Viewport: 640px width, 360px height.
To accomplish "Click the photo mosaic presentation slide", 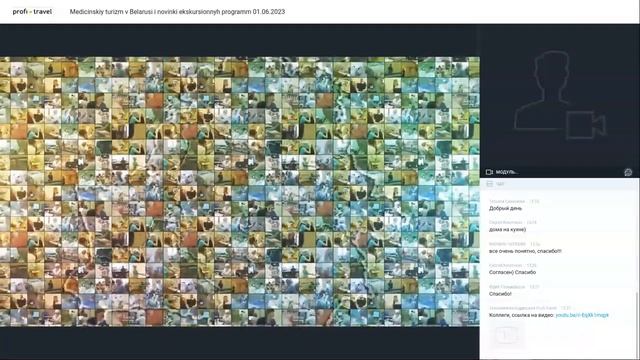I will (240, 191).
